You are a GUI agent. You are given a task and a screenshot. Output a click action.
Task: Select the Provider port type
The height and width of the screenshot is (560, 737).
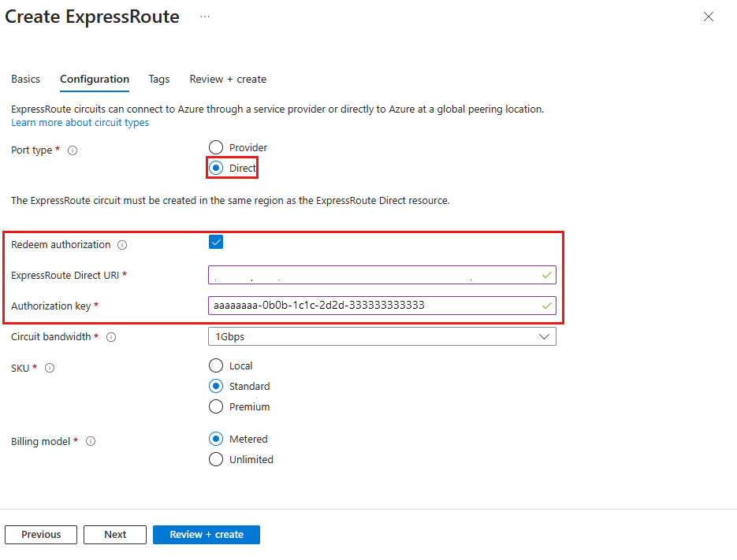(x=216, y=147)
